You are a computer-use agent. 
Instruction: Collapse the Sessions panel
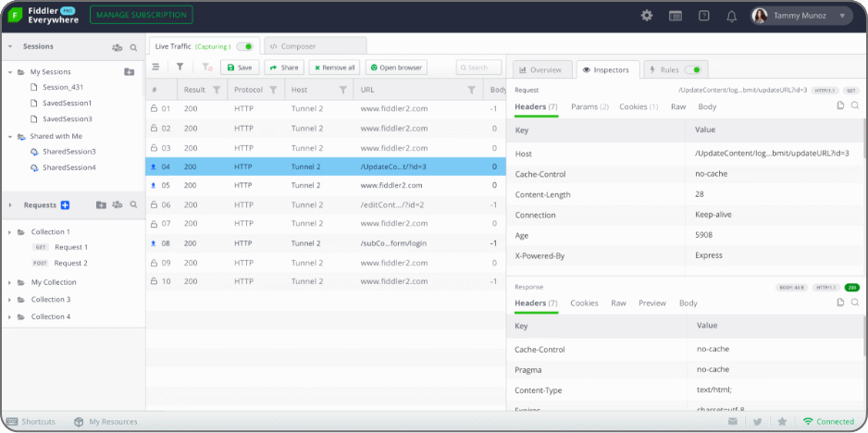point(10,46)
